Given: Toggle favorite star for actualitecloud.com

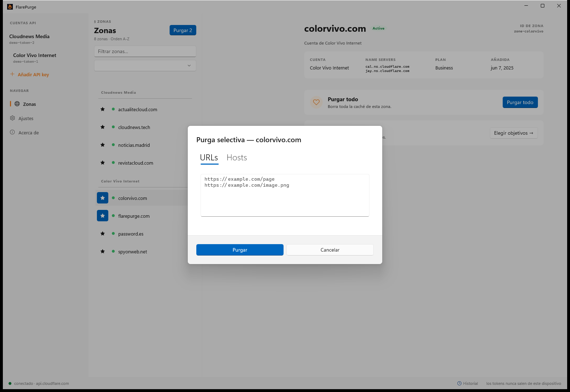Looking at the screenshot, I should [x=103, y=109].
